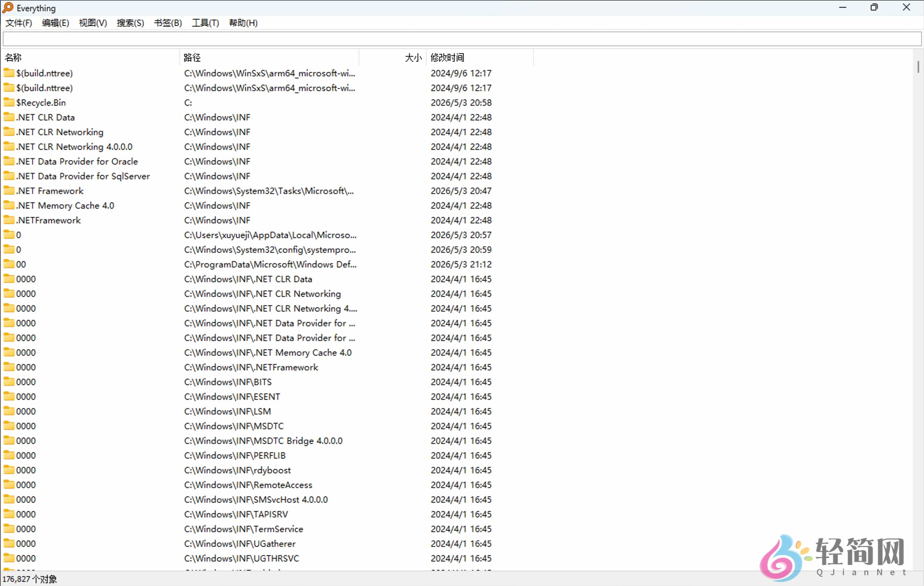Select 0000 folder icon in INF\UGatherer row
The width and height of the screenshot is (924, 586).
point(9,543)
